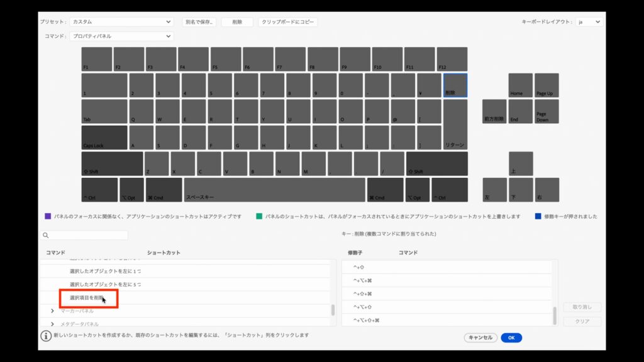Image resolution: width=644 pixels, height=362 pixels.
Task: Click the F5 key on keyboard map
Action: coord(226,59)
